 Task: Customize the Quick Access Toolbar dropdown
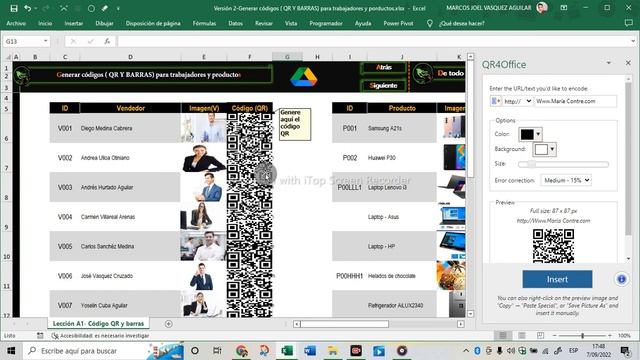tap(118, 8)
